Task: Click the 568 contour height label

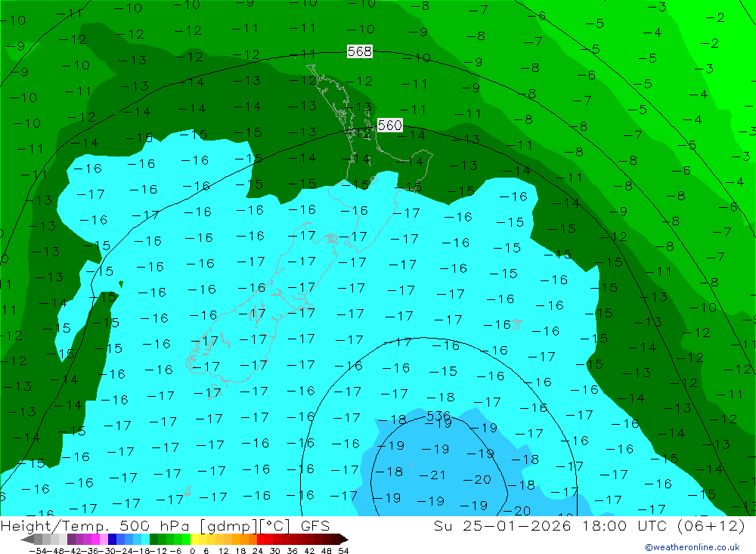Action: pyautogui.click(x=360, y=51)
